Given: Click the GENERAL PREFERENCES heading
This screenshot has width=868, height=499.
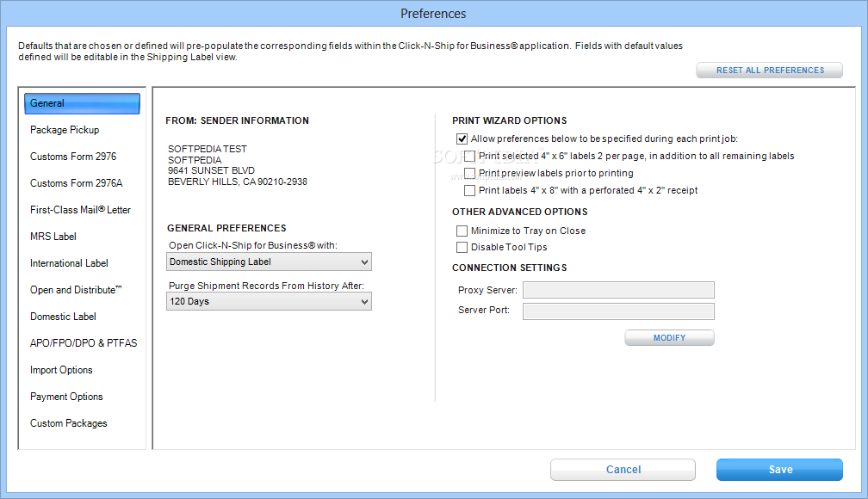Looking at the screenshot, I should [x=226, y=228].
